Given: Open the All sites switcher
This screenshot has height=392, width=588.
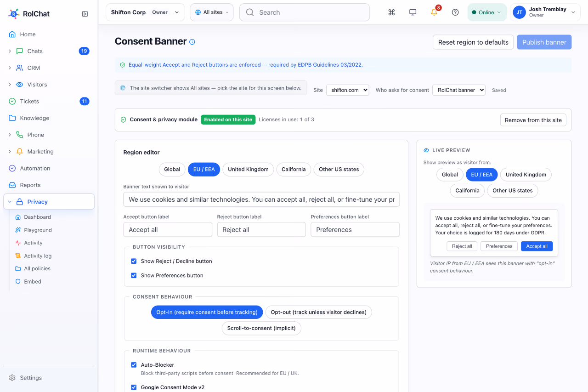Looking at the screenshot, I should (x=211, y=12).
